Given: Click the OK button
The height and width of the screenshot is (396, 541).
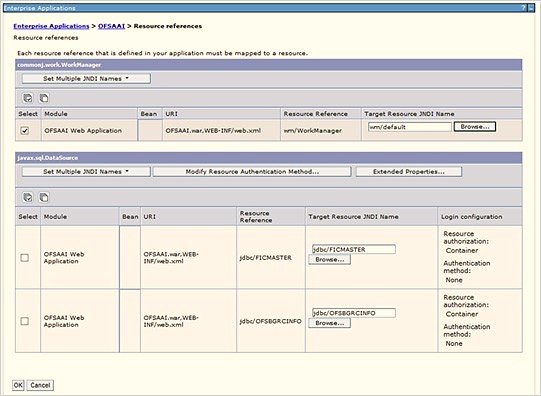Looking at the screenshot, I should point(18,385).
